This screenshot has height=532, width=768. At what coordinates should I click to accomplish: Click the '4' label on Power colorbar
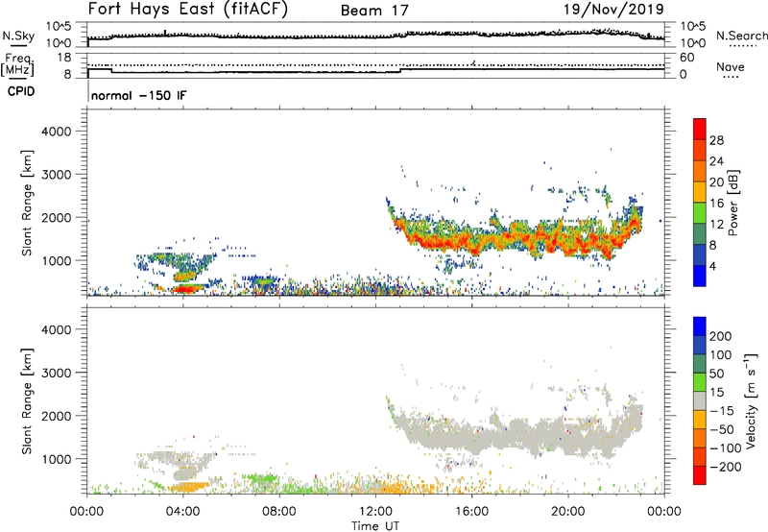tap(713, 267)
